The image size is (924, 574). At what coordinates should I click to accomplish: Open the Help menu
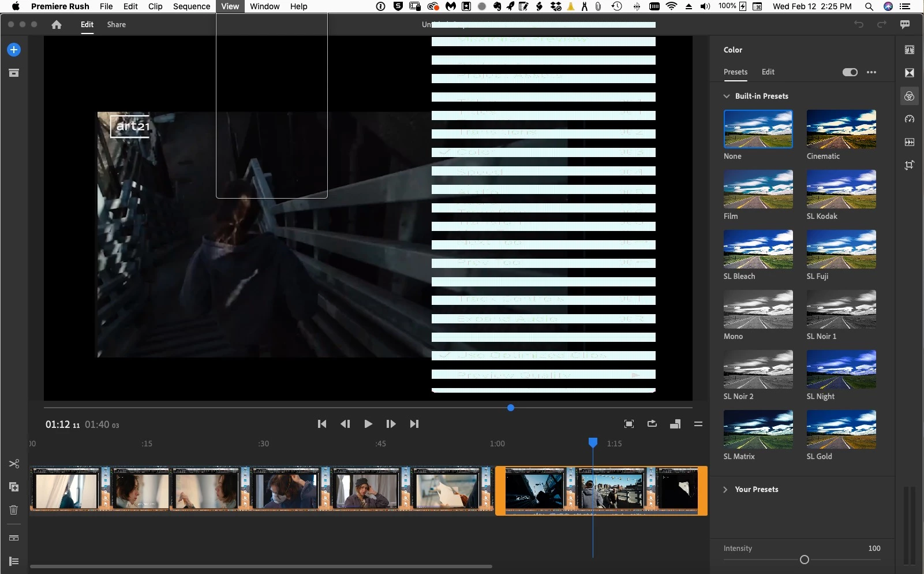coord(299,6)
